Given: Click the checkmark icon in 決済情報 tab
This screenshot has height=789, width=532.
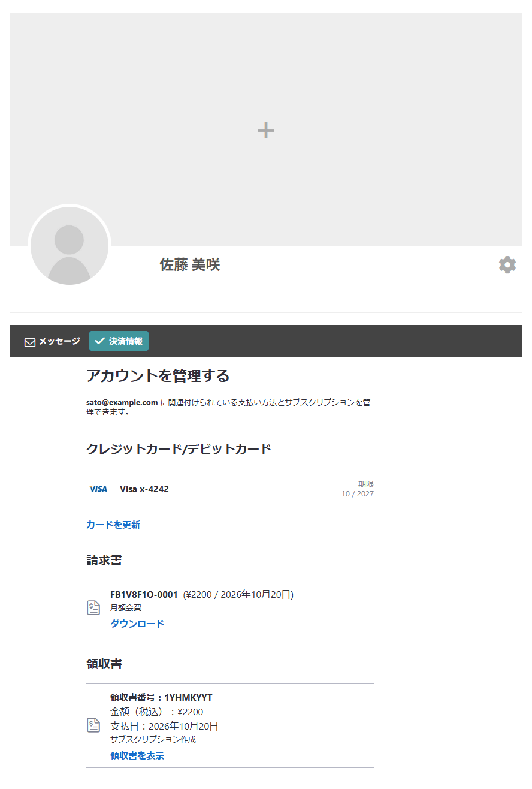Looking at the screenshot, I should point(100,341).
